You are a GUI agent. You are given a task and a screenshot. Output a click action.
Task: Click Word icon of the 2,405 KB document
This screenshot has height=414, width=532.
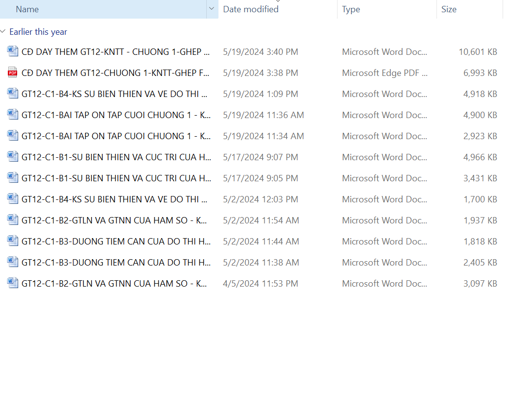[12, 263]
